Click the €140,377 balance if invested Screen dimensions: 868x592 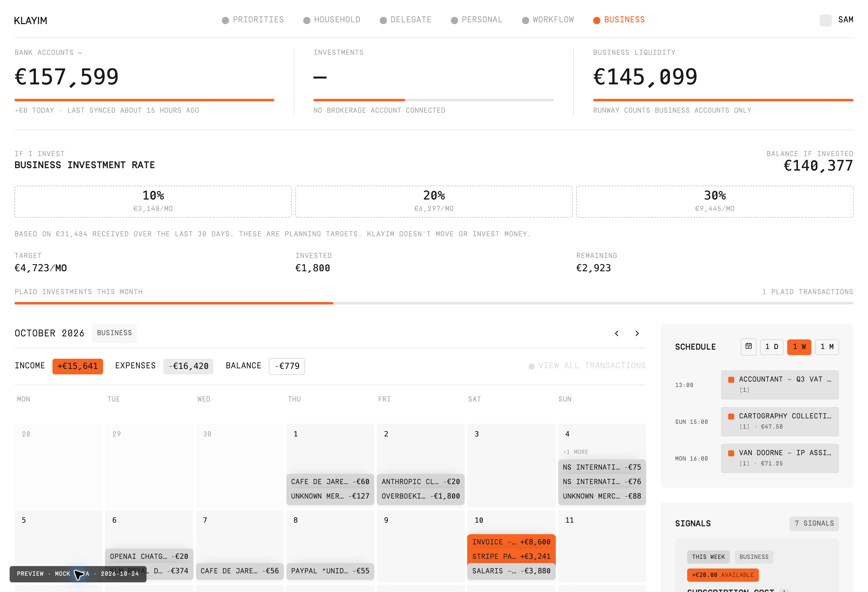click(x=818, y=166)
